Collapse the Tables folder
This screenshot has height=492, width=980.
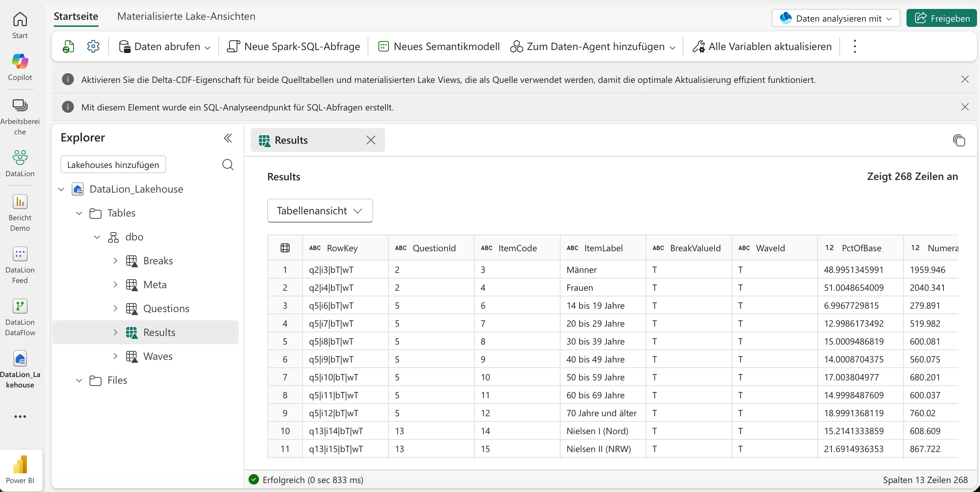[x=79, y=213]
